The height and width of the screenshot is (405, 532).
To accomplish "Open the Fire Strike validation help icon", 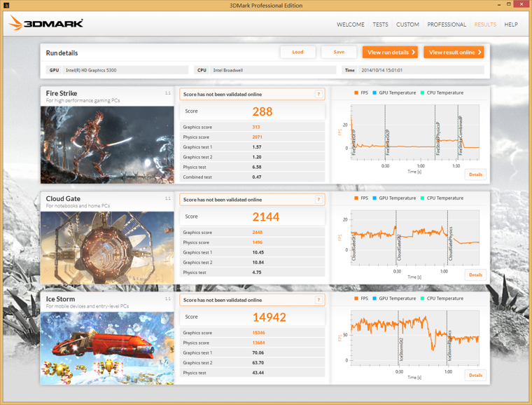I will tap(318, 94).
